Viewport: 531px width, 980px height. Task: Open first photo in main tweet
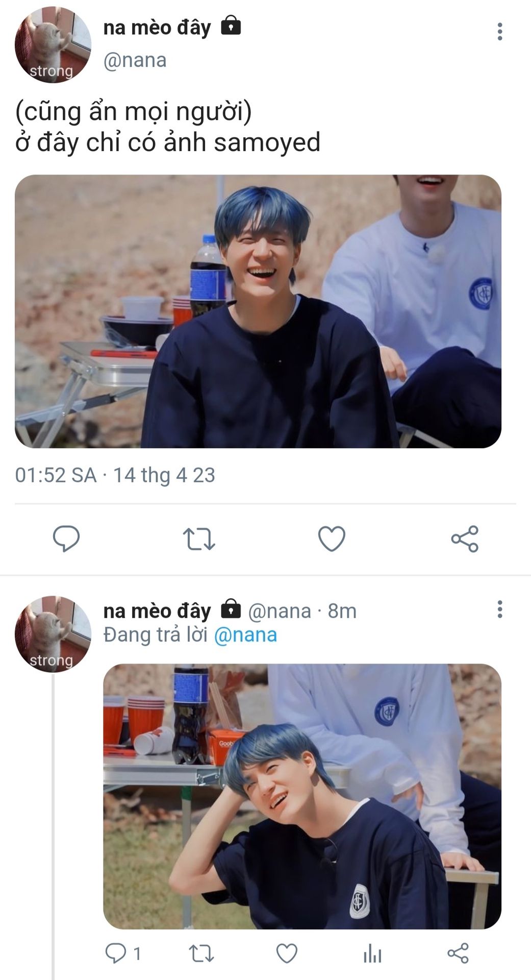[x=258, y=311]
